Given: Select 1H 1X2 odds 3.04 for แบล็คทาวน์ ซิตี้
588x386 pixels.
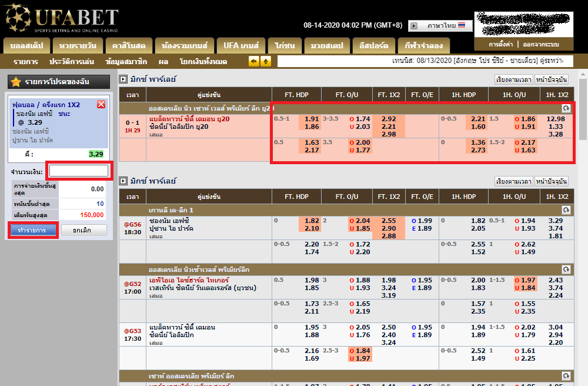Looking at the screenshot, I should (x=556, y=327).
